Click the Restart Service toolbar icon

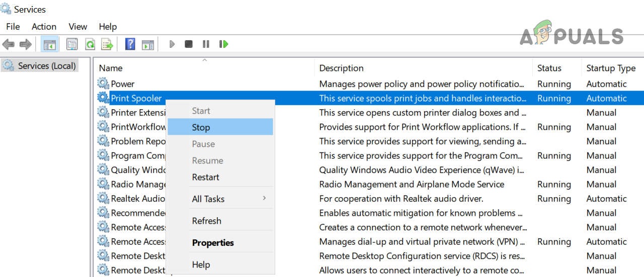click(224, 44)
